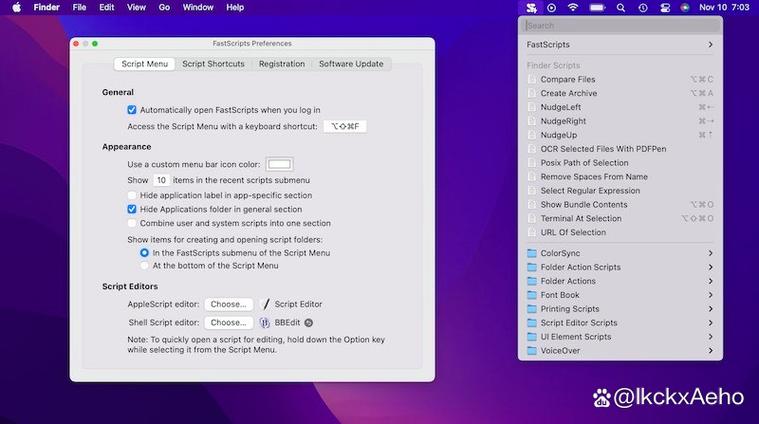Expand the UI Element Scripts chevron
The width and height of the screenshot is (759, 424).
click(710, 337)
